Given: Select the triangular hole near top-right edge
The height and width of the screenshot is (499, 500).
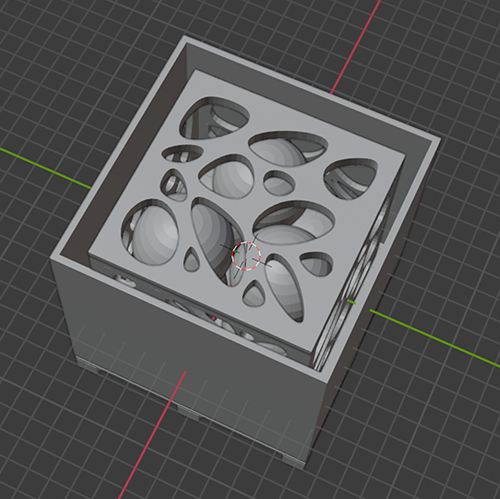Looking at the screenshot, I should 351,178.
